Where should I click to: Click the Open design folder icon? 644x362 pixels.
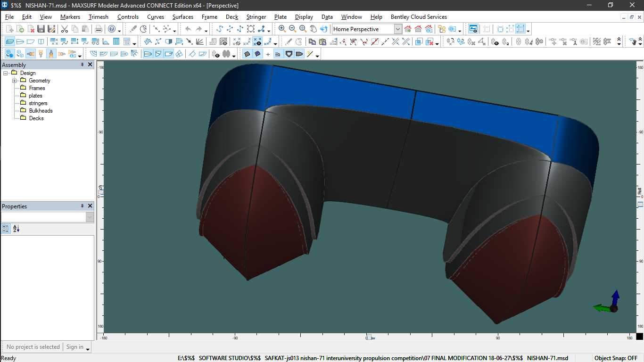20,29
